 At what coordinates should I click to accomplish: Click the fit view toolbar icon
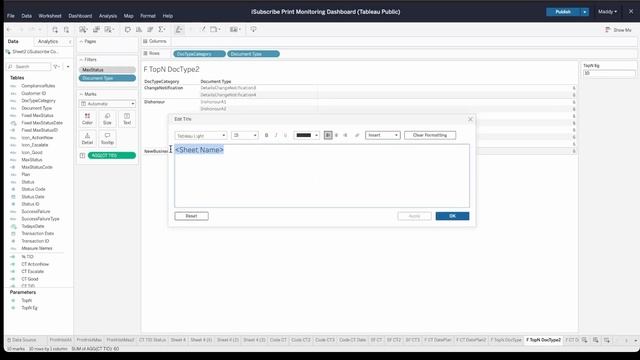215,29
